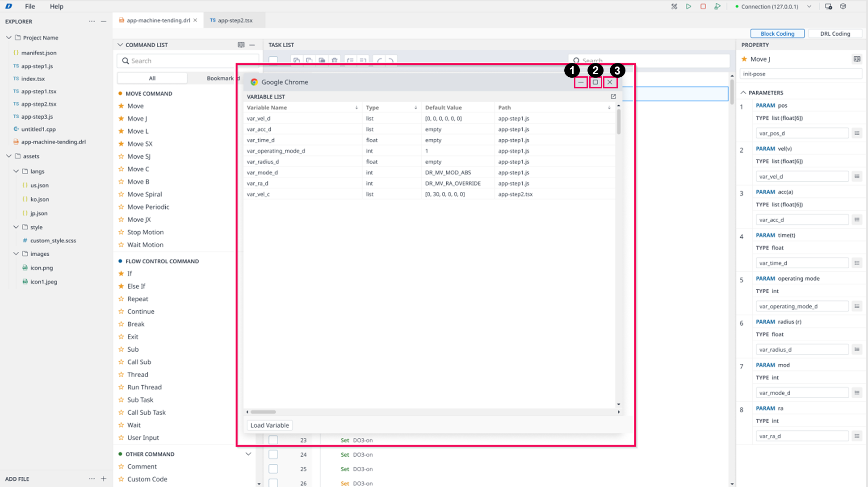Open Add File more options ellipsis
Image resolution: width=868 pixels, height=487 pixels.
(92, 479)
